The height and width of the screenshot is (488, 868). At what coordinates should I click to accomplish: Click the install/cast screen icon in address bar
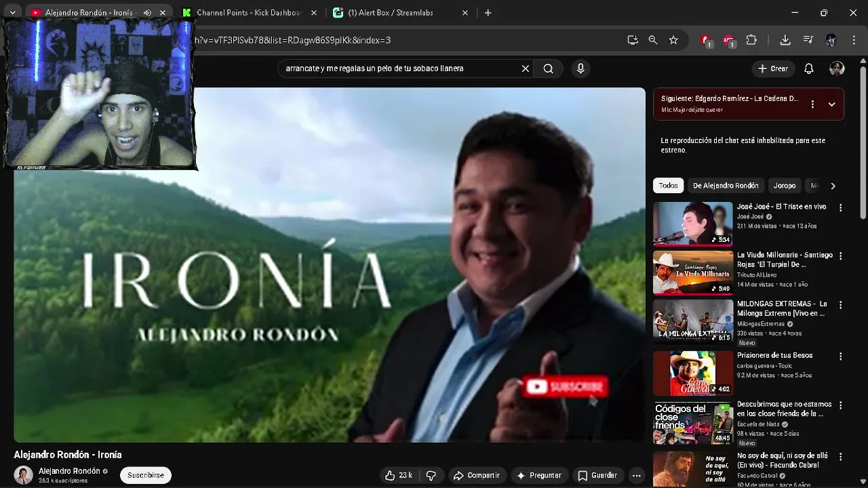tap(633, 40)
